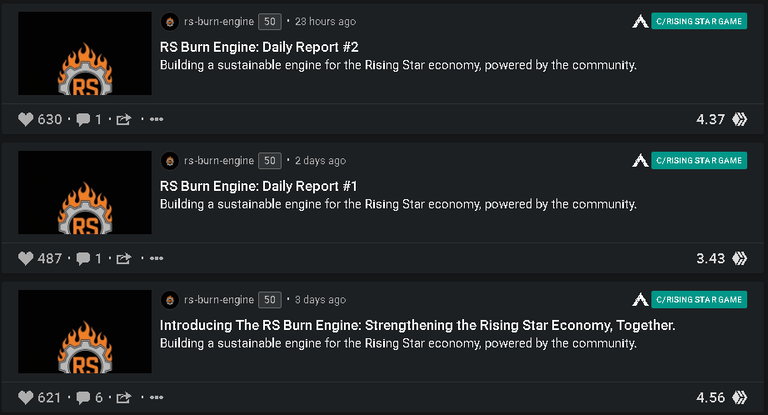Open more options for Daily Report #1

point(156,258)
